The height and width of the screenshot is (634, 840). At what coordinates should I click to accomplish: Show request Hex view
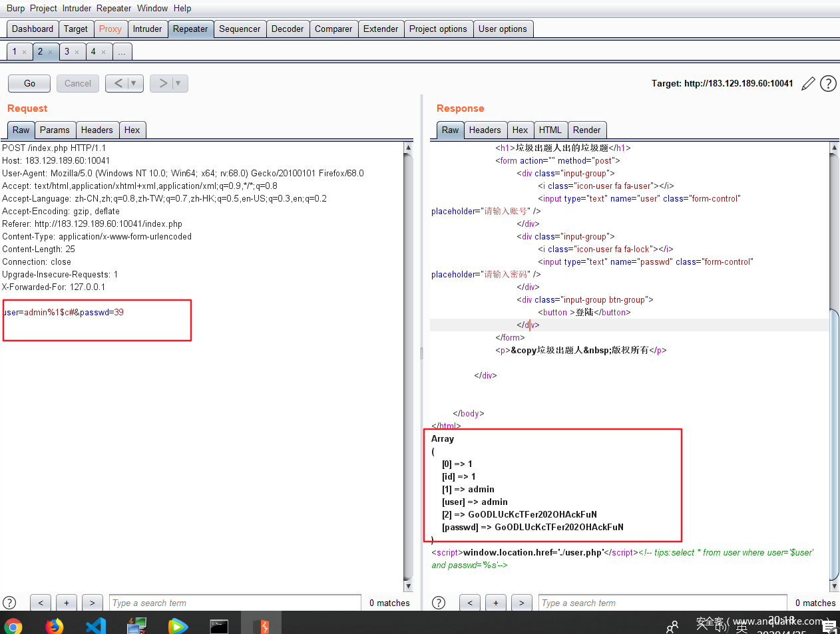pyautogui.click(x=132, y=130)
